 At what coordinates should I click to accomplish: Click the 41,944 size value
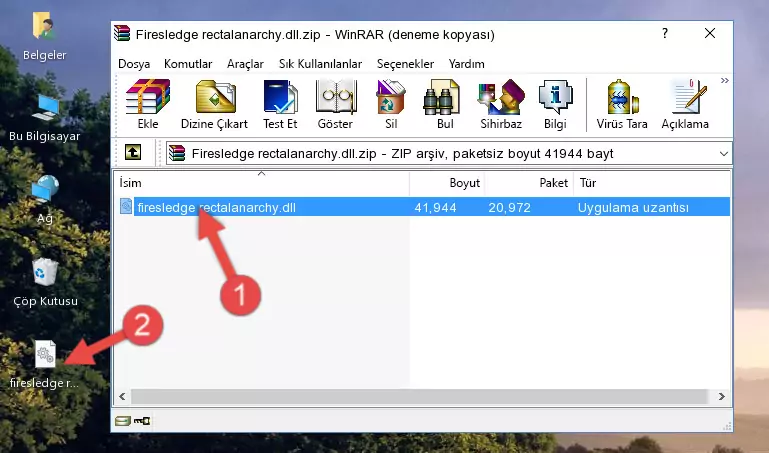tap(436, 207)
